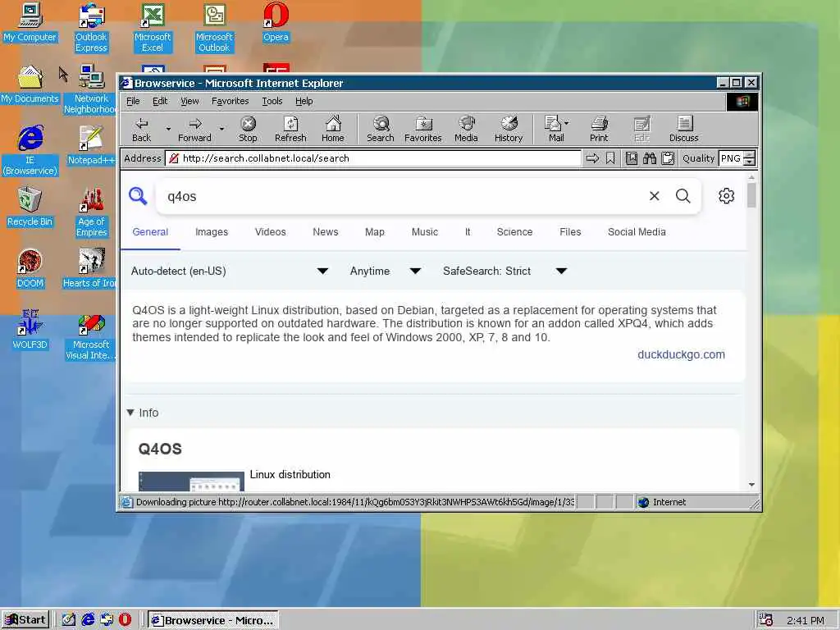This screenshot has width=840, height=630.
Task: Open the Back button history dropdown arrow
Action: pyautogui.click(x=168, y=129)
